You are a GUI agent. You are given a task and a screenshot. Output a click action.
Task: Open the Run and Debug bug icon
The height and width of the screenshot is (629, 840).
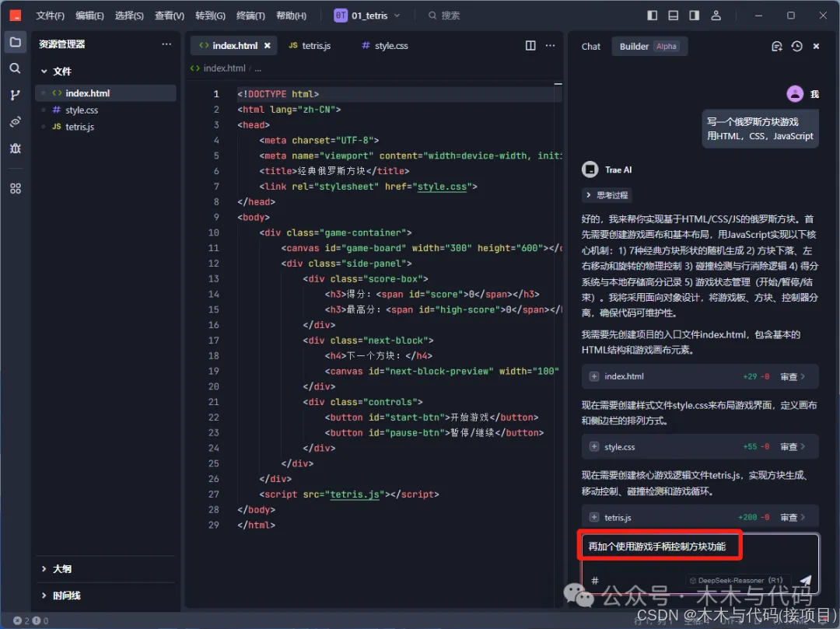[x=15, y=149]
